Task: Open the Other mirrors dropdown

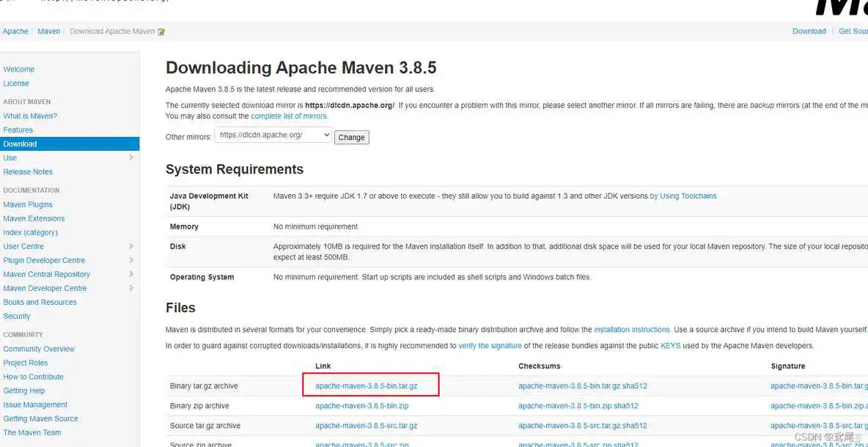Action: click(x=273, y=136)
